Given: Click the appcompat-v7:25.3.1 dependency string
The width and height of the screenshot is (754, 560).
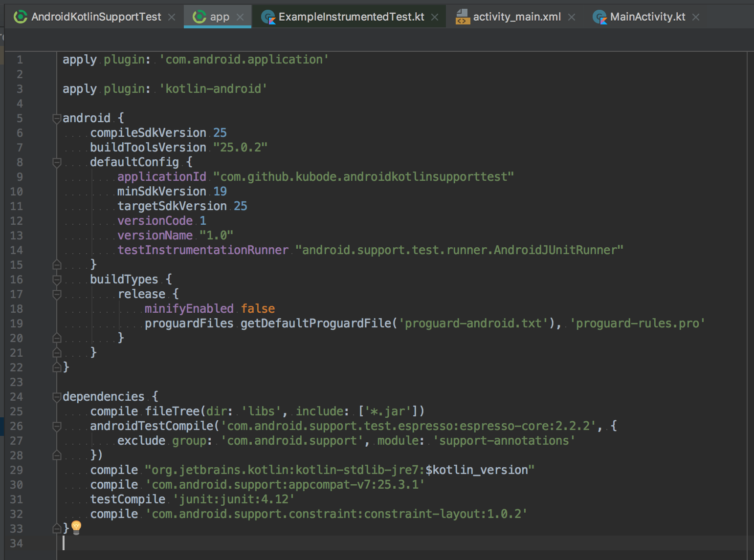Looking at the screenshot, I should point(285,485).
